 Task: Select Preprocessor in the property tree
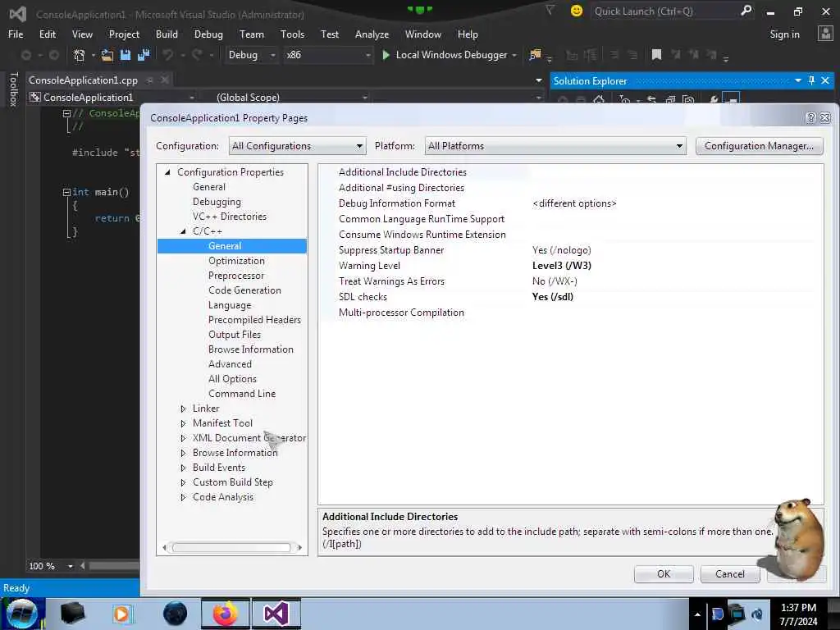[x=236, y=276]
